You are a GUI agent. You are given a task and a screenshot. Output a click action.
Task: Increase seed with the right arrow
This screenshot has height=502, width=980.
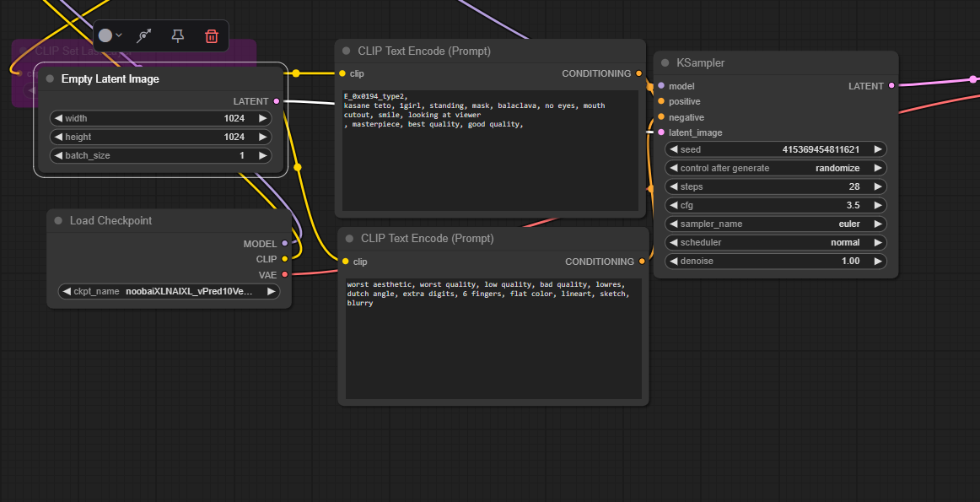click(877, 149)
